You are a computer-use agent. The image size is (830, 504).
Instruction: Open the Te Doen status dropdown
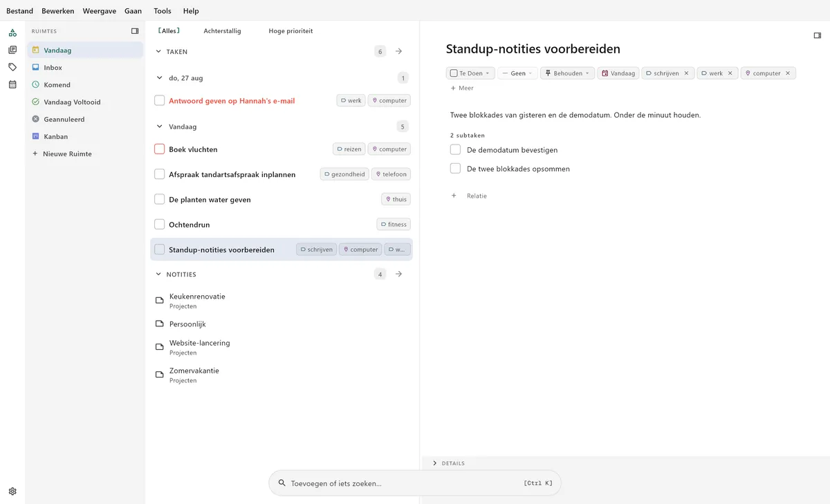470,73
